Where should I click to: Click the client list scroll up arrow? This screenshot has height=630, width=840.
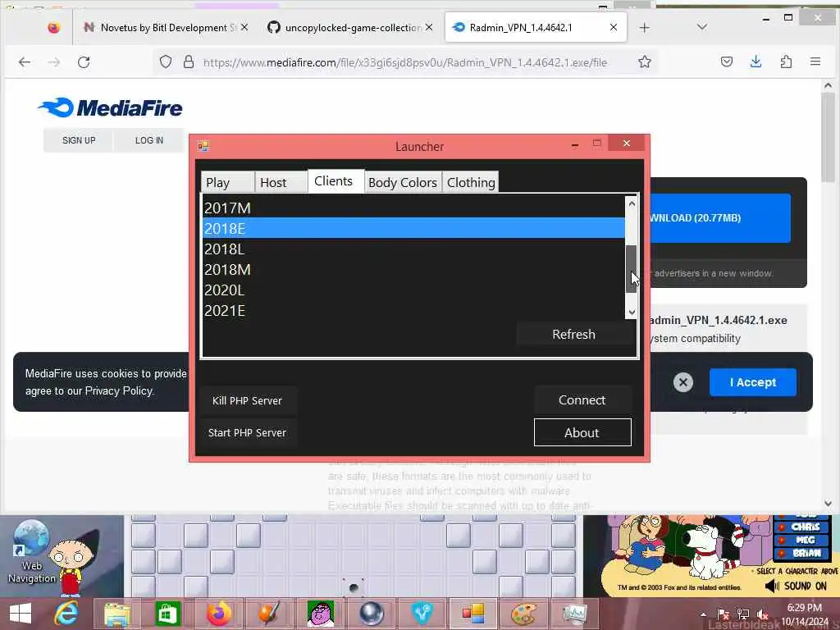tap(632, 203)
